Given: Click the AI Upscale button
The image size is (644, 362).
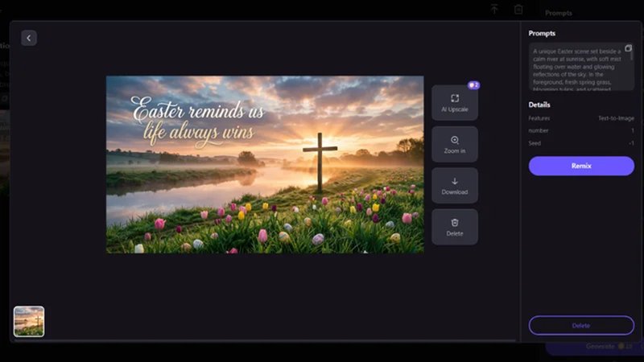Looking at the screenshot, I should coord(455,103).
